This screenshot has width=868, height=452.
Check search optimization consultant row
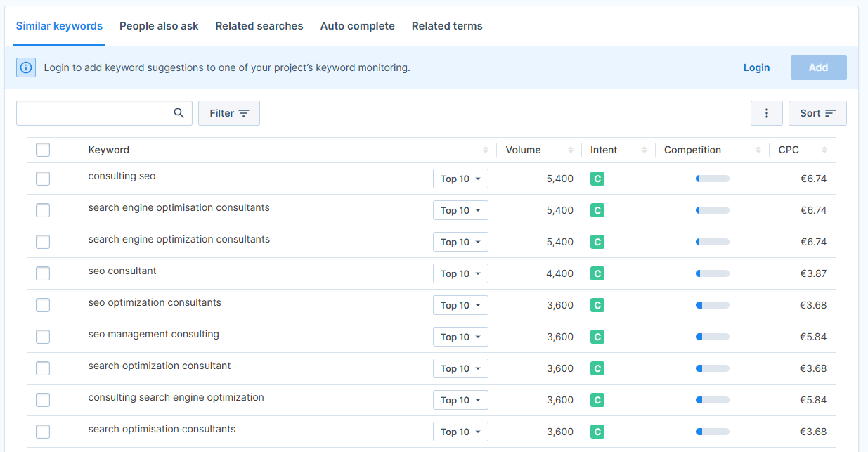click(43, 368)
